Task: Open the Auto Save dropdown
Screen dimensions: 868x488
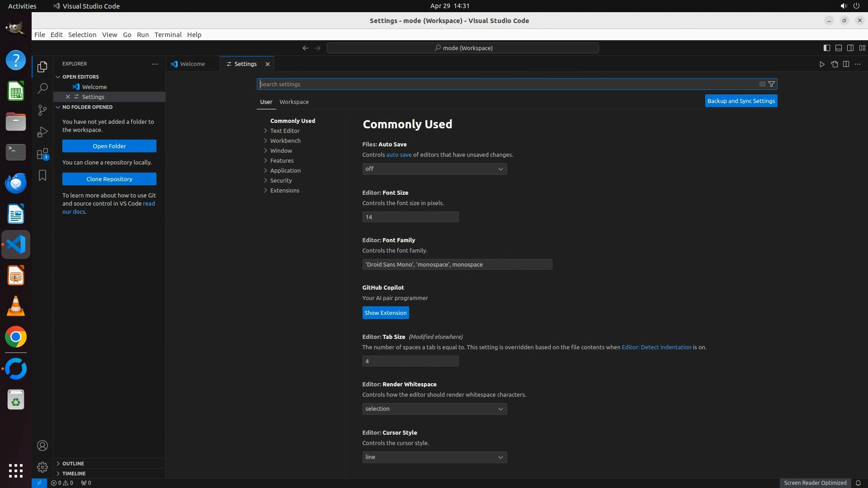Action: tap(434, 169)
